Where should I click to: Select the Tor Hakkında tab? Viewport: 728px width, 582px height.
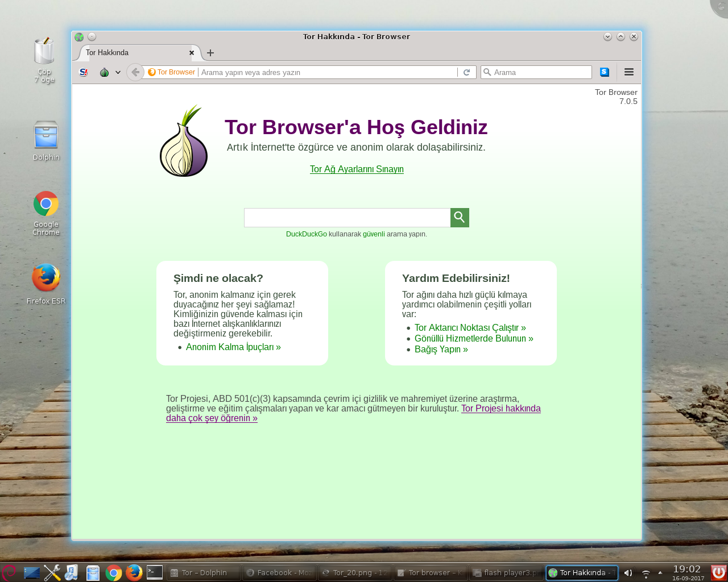point(136,53)
